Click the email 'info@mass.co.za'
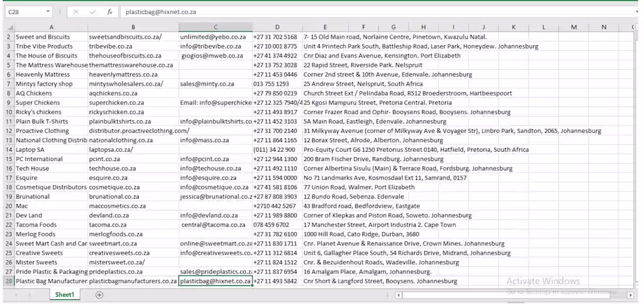 (x=215, y=140)
